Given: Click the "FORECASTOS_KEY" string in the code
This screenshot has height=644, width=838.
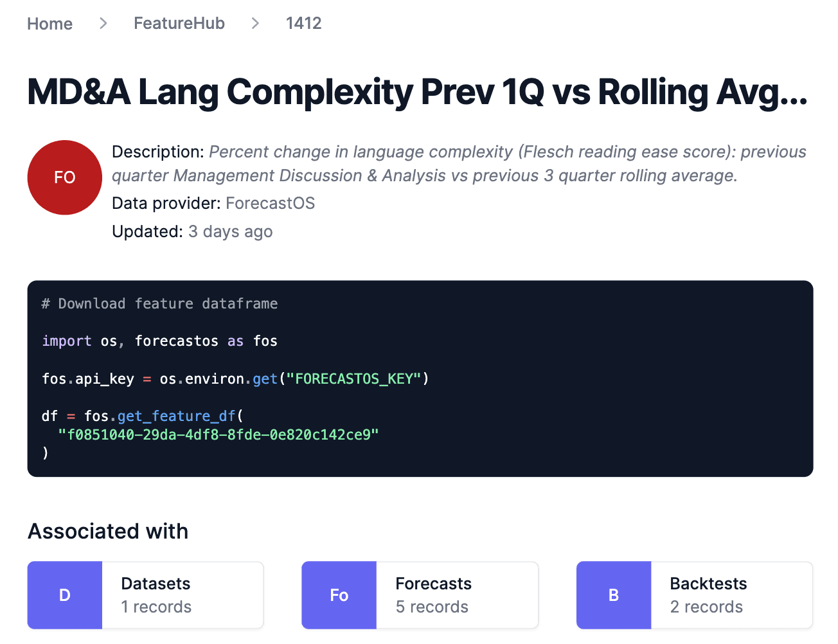Looking at the screenshot, I should (x=353, y=379).
